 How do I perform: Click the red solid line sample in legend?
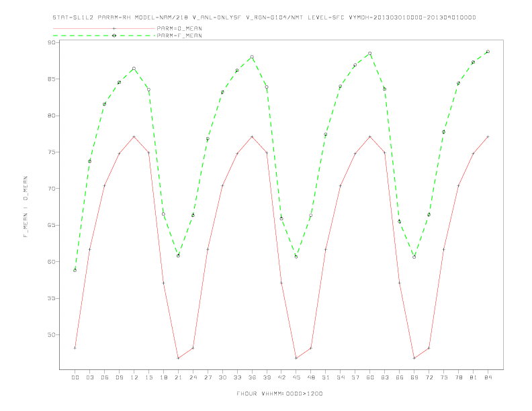point(104,28)
